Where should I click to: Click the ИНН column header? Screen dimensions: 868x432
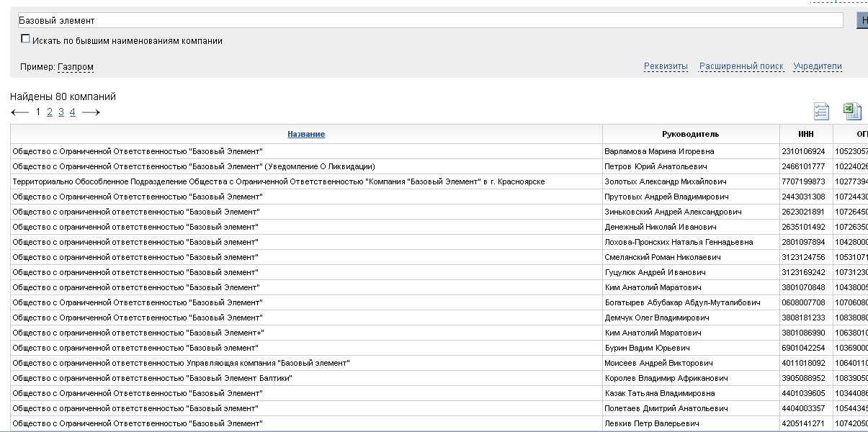point(805,134)
